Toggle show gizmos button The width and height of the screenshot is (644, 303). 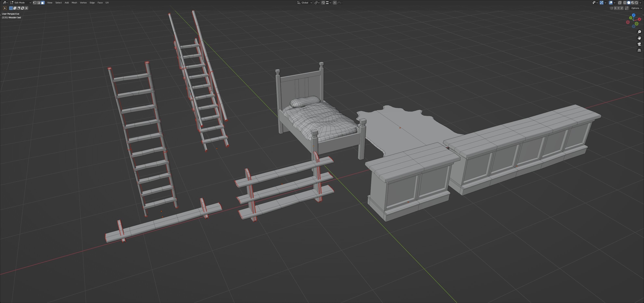click(x=602, y=3)
